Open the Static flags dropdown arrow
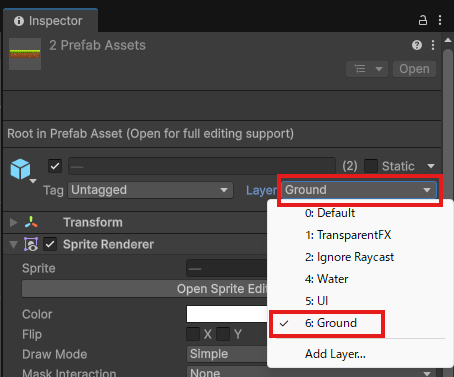Screen dimensions: 454x377 click(x=431, y=166)
